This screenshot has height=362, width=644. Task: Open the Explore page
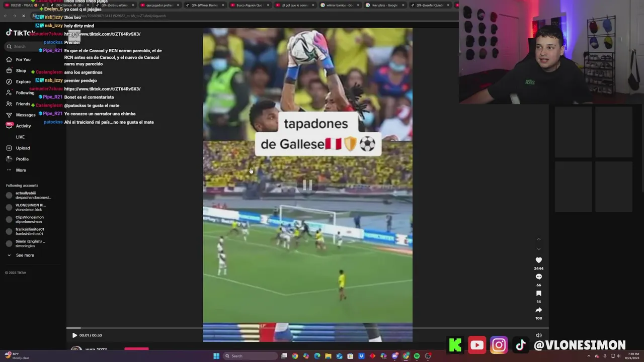19,81
